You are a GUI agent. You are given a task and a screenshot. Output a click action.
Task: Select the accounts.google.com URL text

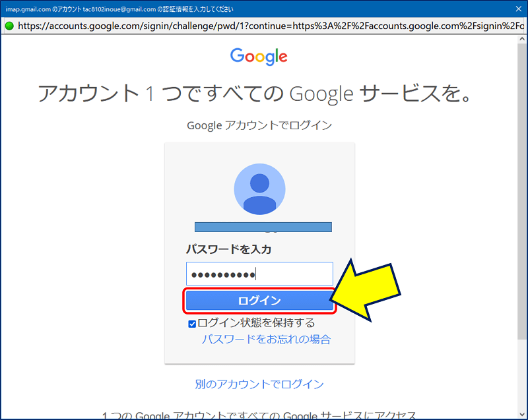coord(271,26)
